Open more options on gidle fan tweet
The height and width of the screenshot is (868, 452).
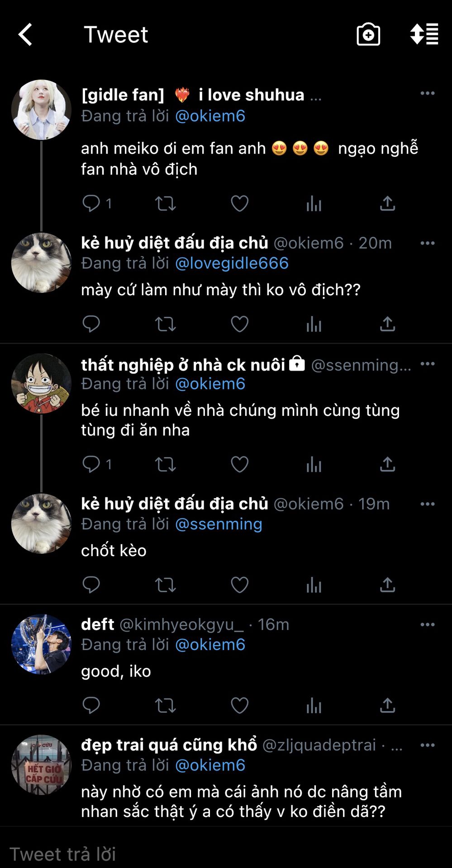pos(427,93)
